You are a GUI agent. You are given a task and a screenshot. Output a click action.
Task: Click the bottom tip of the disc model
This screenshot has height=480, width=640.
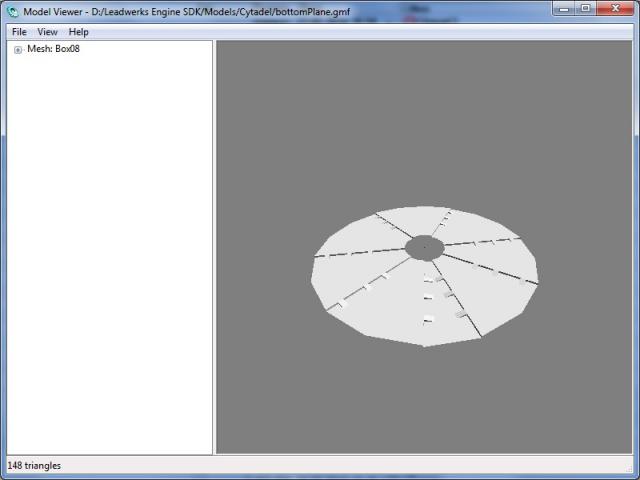[x=424, y=345]
